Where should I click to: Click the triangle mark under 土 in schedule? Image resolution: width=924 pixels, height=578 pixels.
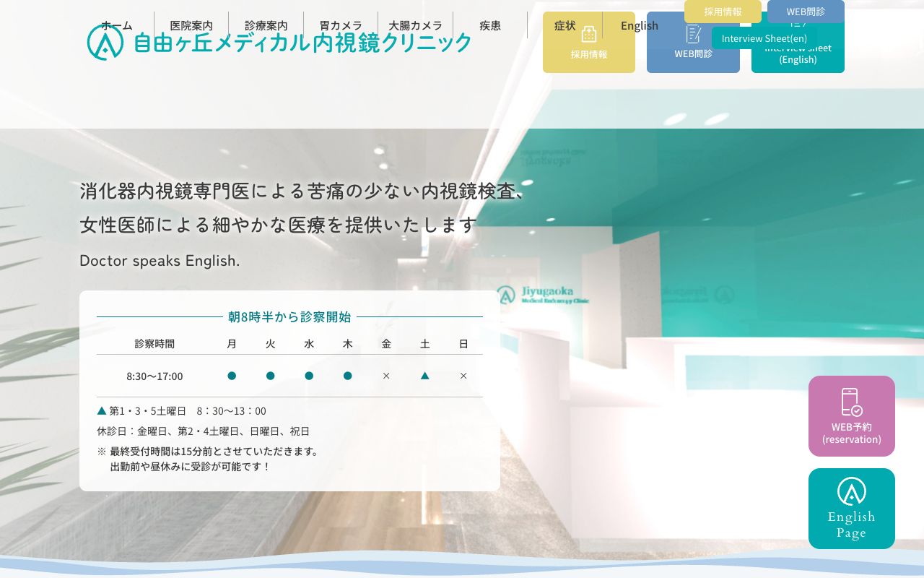tap(424, 376)
